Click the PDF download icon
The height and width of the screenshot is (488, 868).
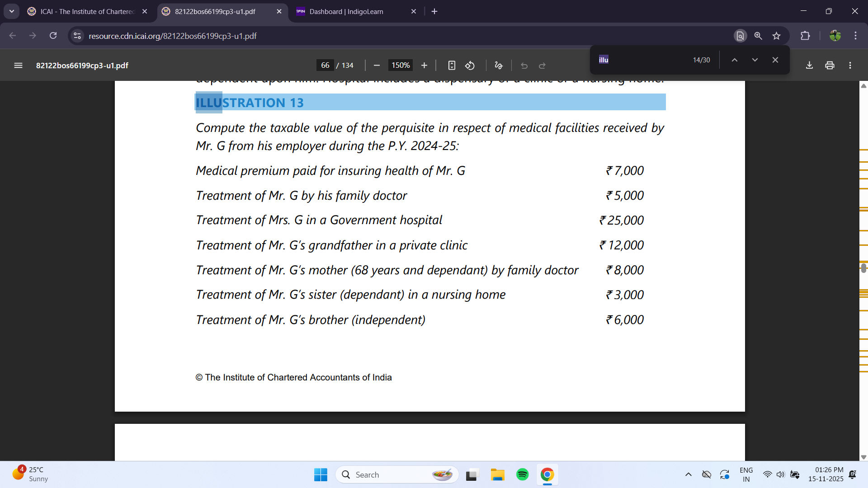pyautogui.click(x=809, y=66)
